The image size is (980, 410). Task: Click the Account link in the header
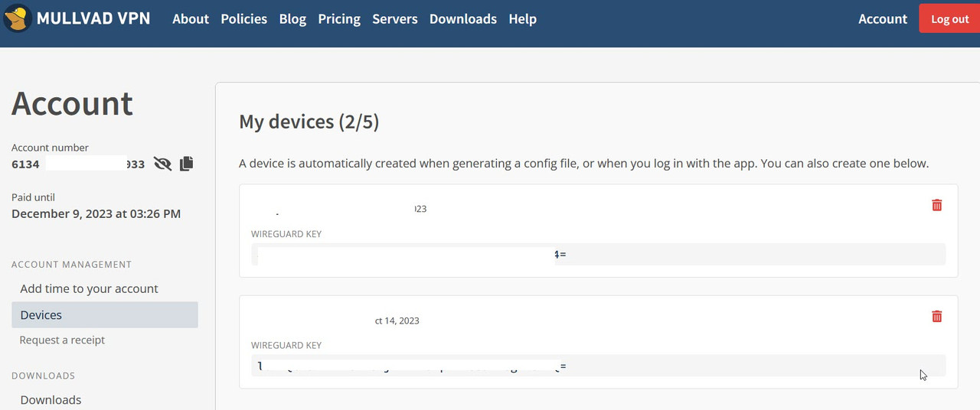click(883, 19)
